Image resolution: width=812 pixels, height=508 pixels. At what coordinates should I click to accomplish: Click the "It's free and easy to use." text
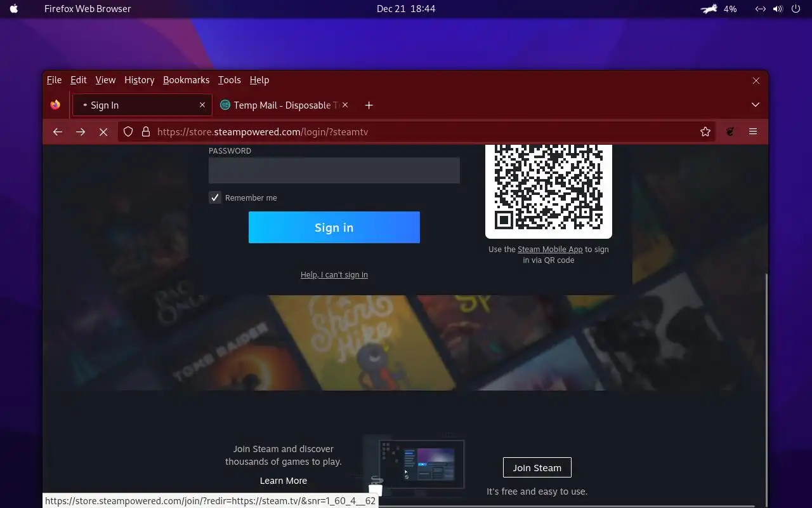click(x=537, y=491)
